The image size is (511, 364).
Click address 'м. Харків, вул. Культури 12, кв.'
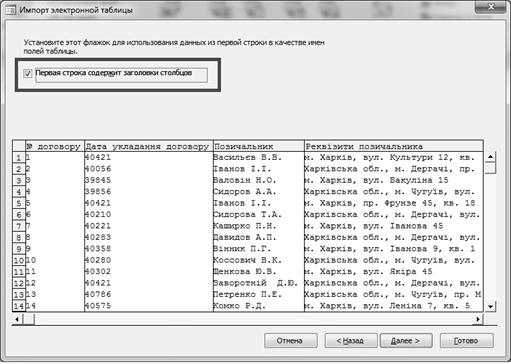tap(394, 157)
